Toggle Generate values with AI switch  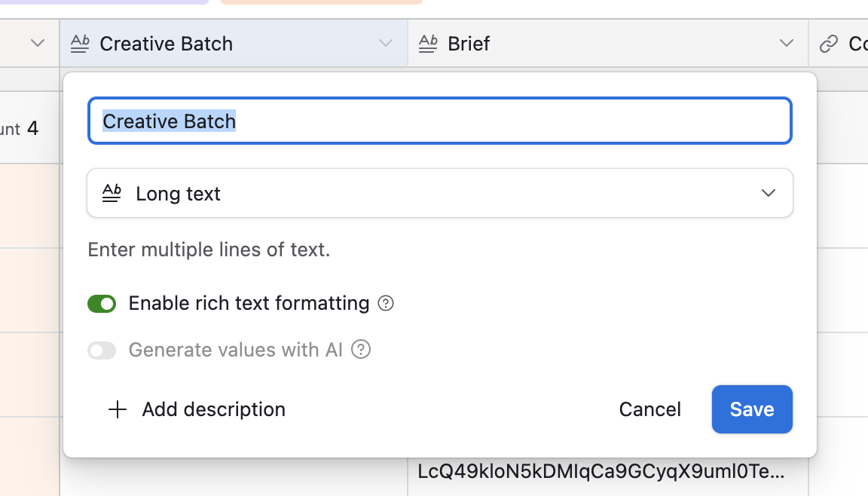(102, 351)
